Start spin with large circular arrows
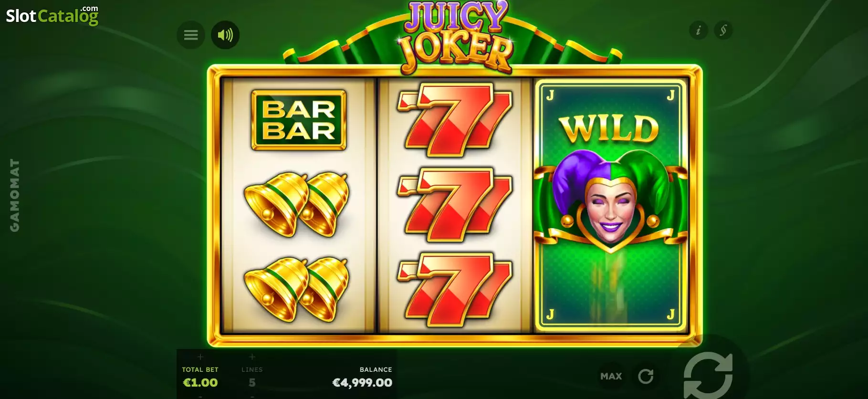Viewport: 868px width, 399px height. (708, 375)
